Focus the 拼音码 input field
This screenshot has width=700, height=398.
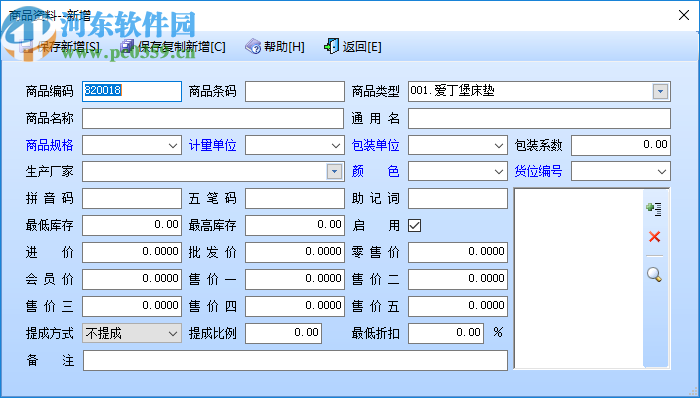click(x=132, y=199)
